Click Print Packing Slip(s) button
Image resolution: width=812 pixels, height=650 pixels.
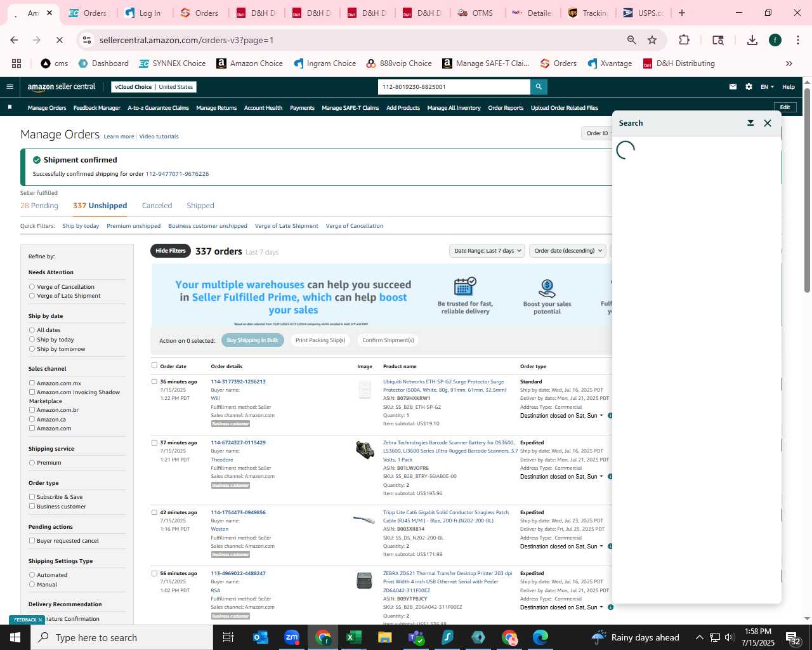320,340
